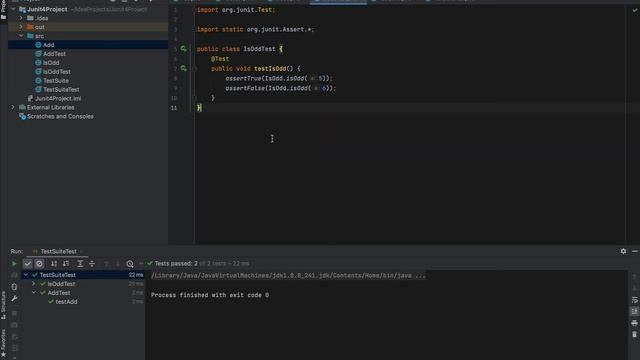Hide the Run tool window

click(x=635, y=251)
